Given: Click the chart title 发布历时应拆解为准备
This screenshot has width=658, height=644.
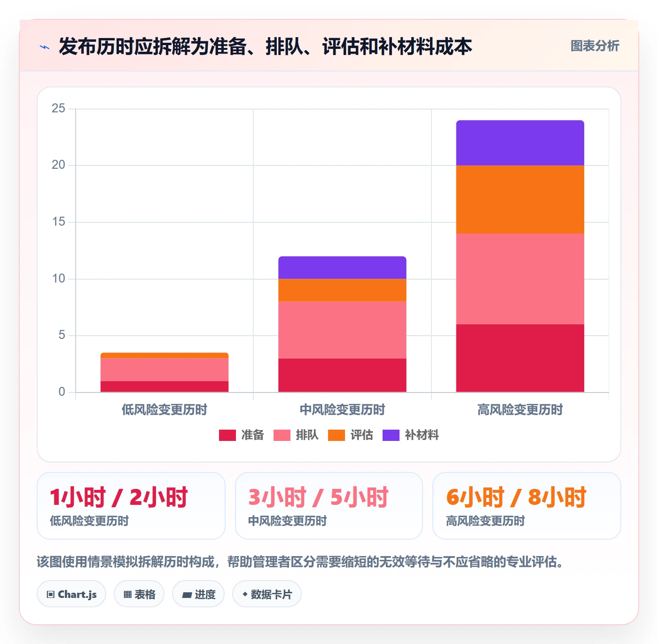Looking at the screenshot, I should pos(266,47).
